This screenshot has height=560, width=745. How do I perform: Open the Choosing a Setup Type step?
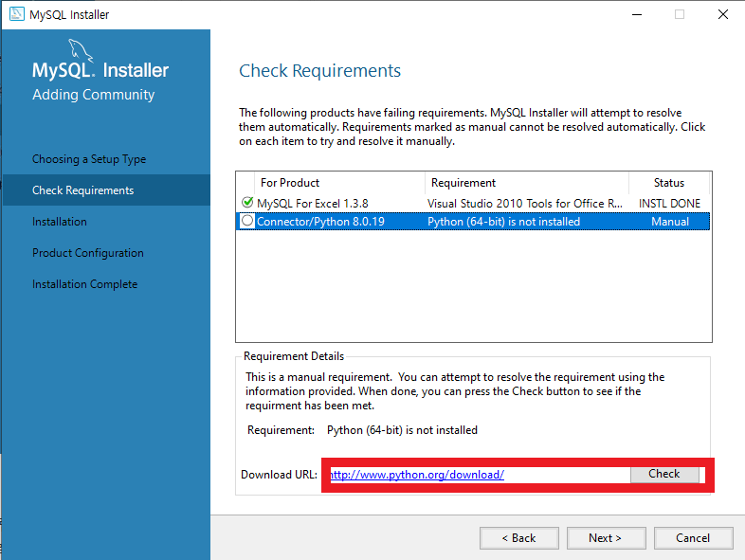click(89, 159)
